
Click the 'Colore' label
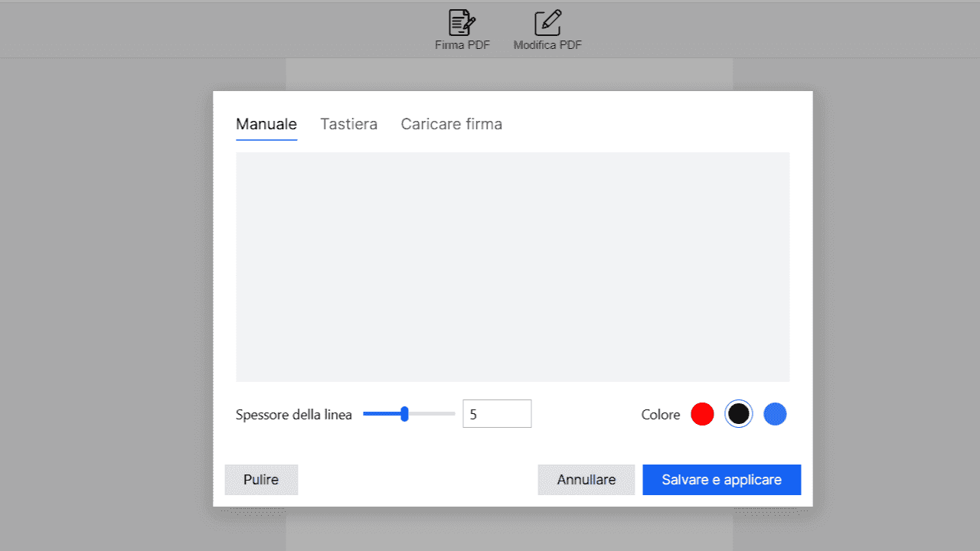coord(661,415)
